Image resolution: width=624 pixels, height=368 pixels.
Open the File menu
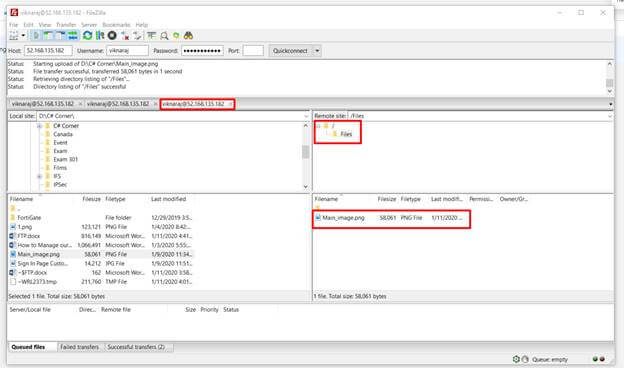[x=14, y=25]
